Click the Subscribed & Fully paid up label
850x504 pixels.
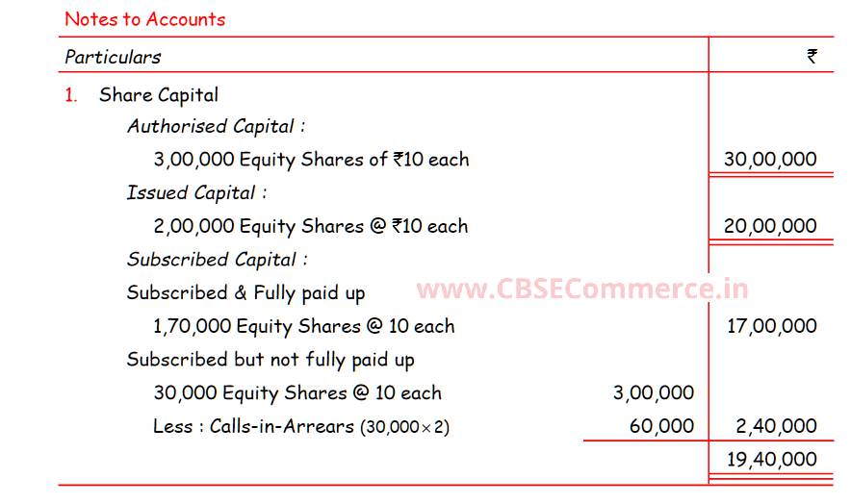[245, 292]
